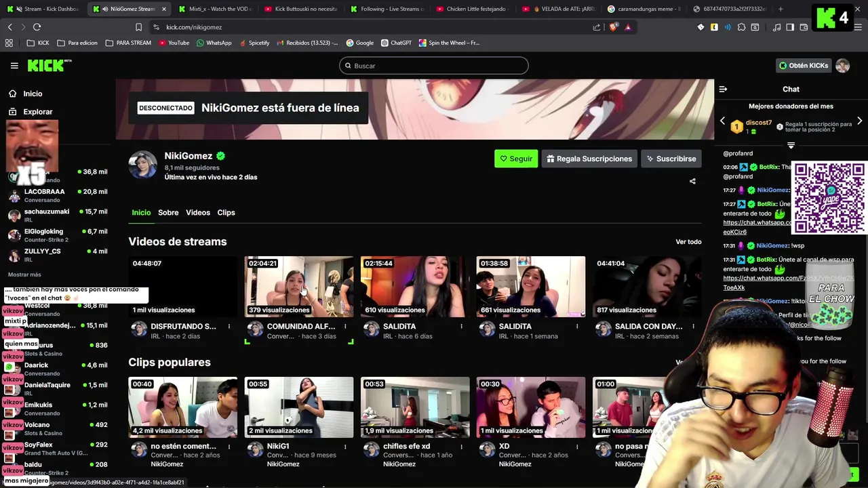Bookmark this page icon
This screenshot has width=868, height=488.
[138, 27]
